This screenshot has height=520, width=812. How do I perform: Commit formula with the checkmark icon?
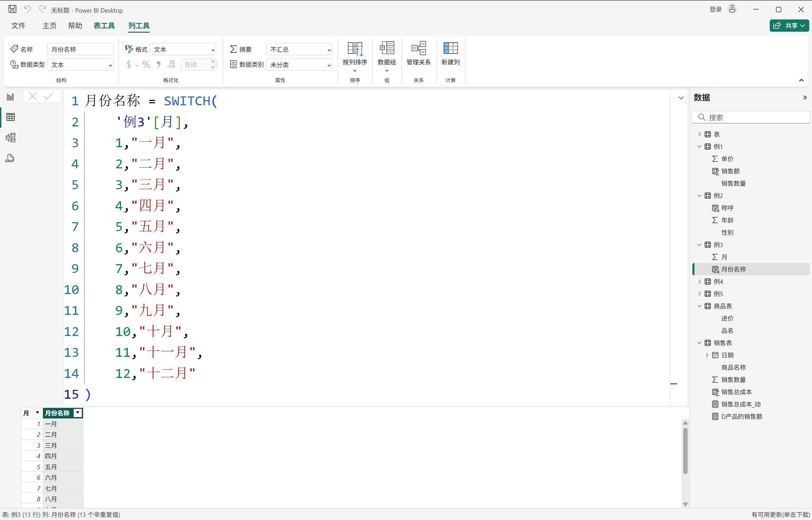click(49, 96)
